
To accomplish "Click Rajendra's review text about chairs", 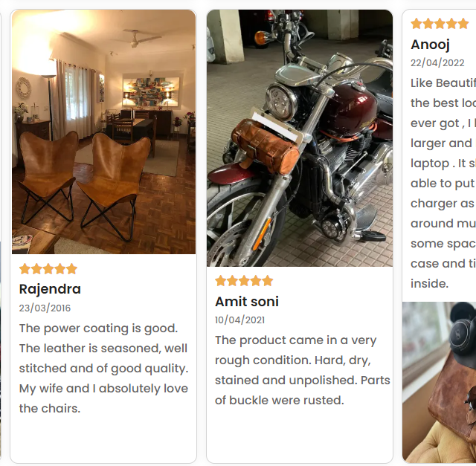I will tap(104, 369).
